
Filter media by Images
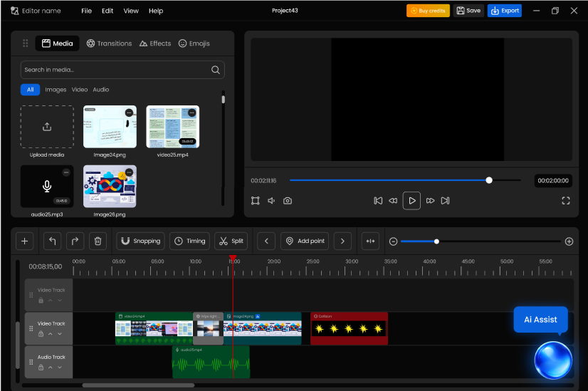point(56,90)
